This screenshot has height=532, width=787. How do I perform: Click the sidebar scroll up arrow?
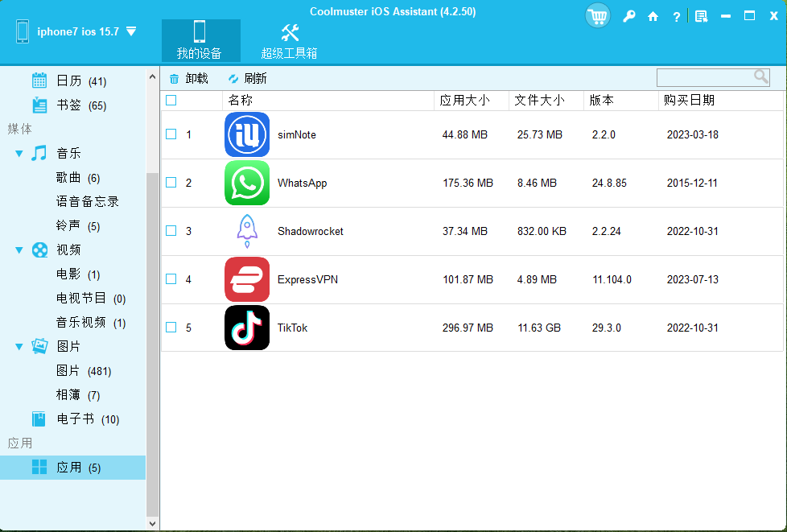[153, 76]
